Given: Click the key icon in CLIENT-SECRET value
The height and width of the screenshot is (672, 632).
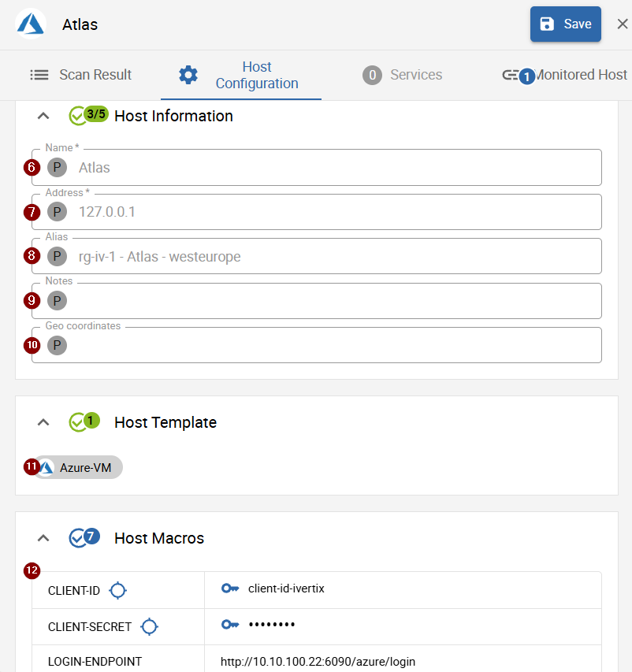Looking at the screenshot, I should tap(230, 625).
